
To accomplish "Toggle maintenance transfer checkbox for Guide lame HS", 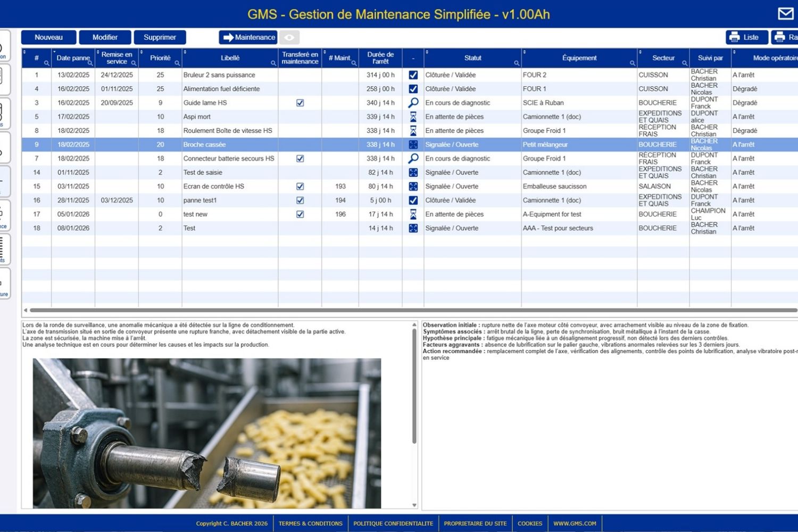I will click(300, 103).
